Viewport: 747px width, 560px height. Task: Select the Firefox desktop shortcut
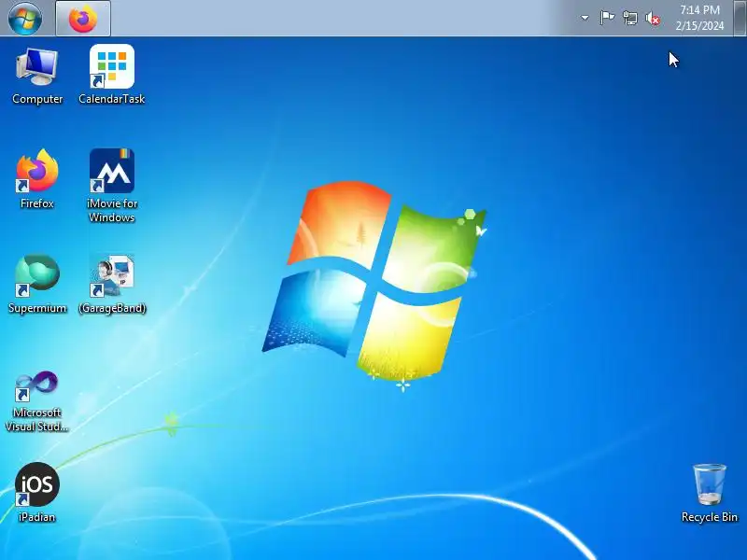click(x=37, y=179)
